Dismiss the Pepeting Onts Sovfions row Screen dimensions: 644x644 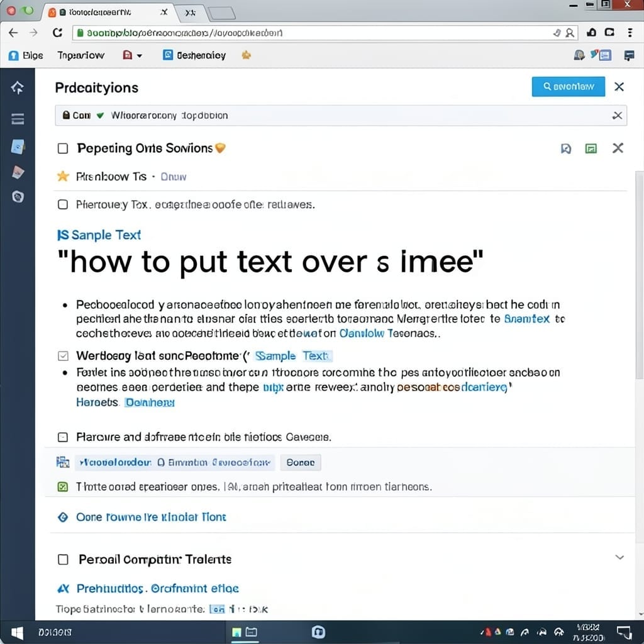tap(618, 148)
